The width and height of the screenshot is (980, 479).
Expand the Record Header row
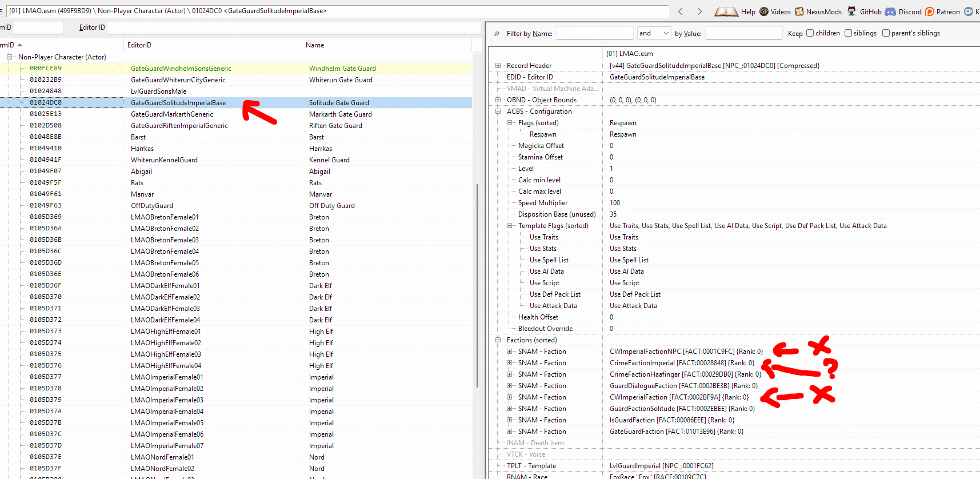[x=498, y=66]
